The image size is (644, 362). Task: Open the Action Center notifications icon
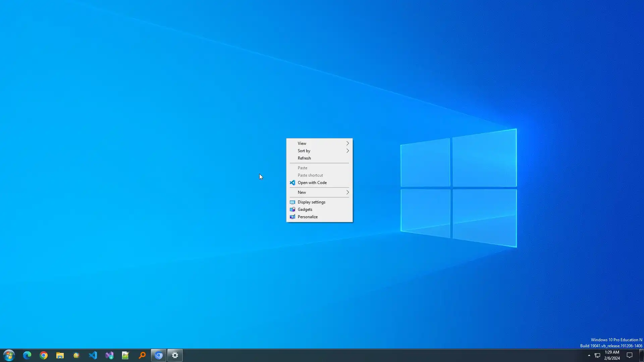630,355
